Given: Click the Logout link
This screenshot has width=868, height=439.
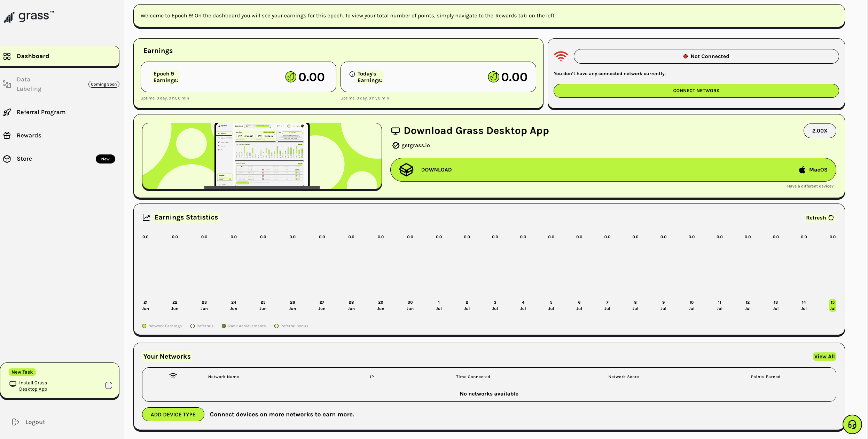Looking at the screenshot, I should 35,422.
